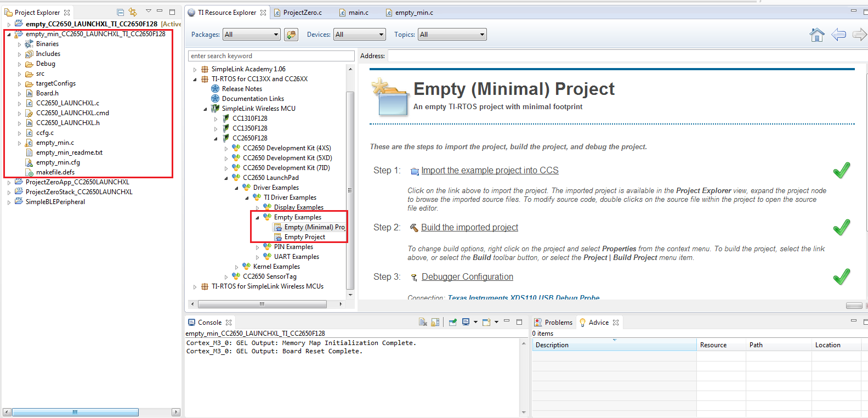Switch to the empty_min.c editor tab
Viewport: 868px width, 418px height.
tap(409, 13)
